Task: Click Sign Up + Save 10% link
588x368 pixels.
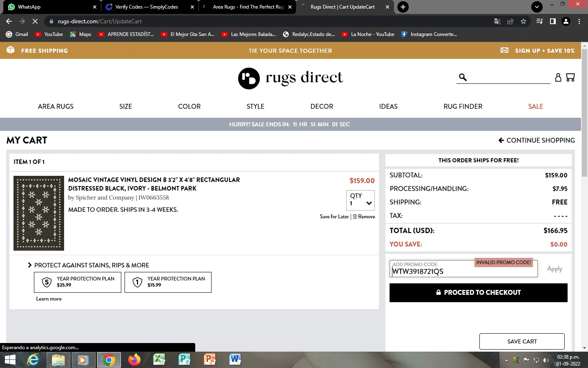Action: (x=545, y=51)
